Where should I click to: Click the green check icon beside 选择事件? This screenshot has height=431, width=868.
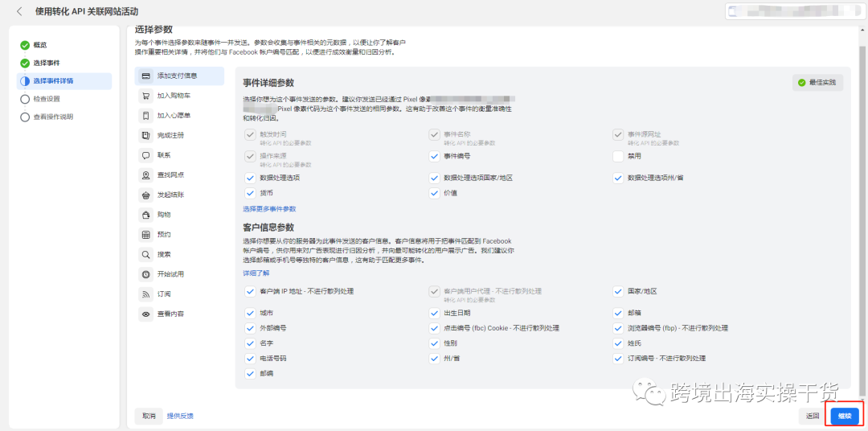pos(24,64)
